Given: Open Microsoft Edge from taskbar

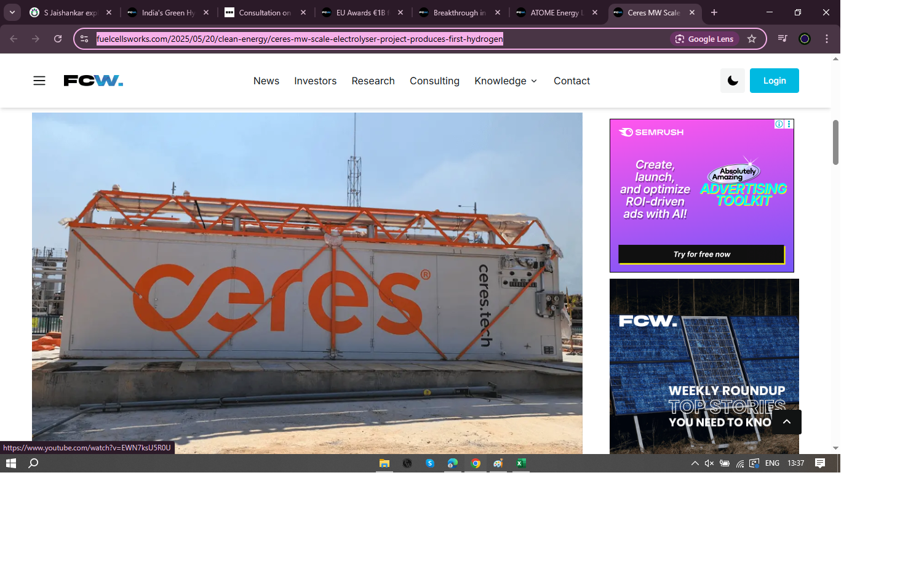Looking at the screenshot, I should 453,463.
